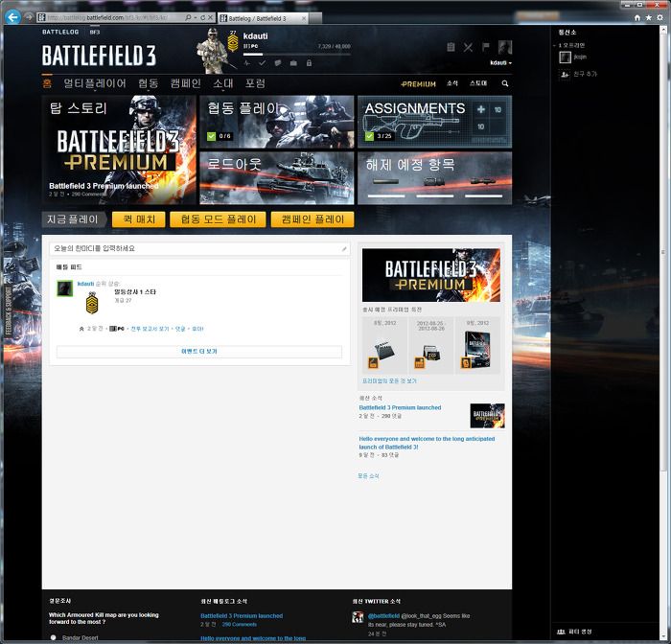Select the BF3 game tab
The image size is (671, 644).
tap(95, 32)
